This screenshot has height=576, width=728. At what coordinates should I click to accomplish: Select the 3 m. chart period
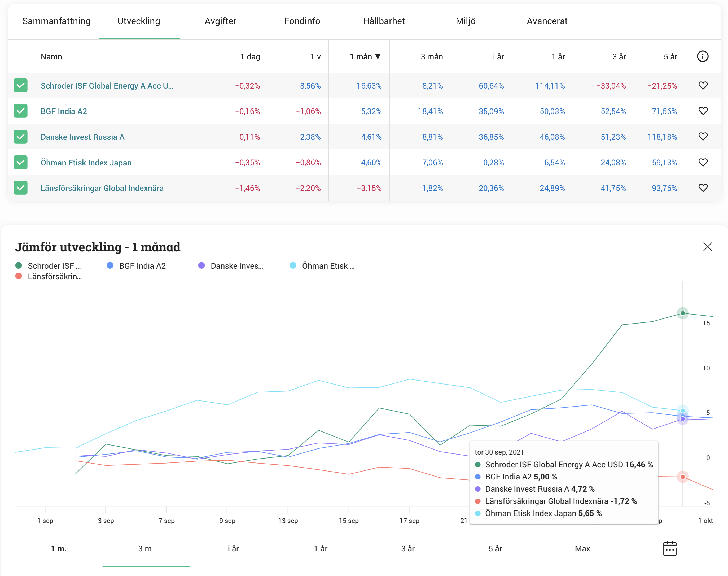146,549
